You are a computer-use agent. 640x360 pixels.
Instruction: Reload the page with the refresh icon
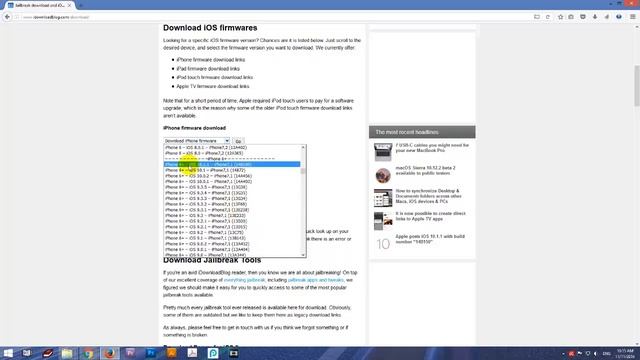coord(548,17)
